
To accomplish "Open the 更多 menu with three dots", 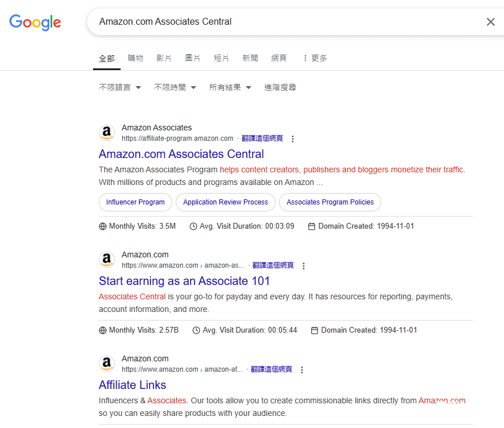I will tap(315, 58).
